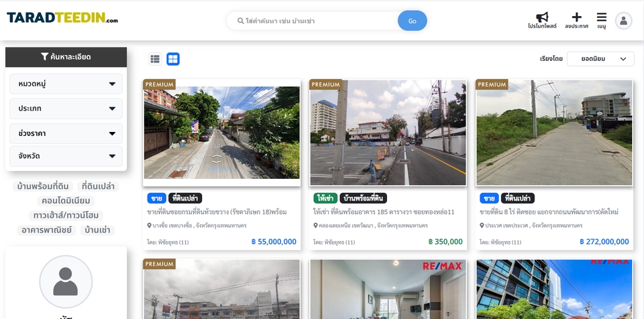Click location ประเวศ เขตประเวศ
Screen dimensions: 644x319
coord(531,225)
